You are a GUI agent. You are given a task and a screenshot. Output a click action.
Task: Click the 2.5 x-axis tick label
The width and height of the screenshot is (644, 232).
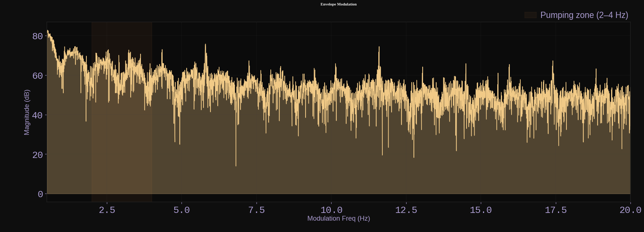(107, 210)
